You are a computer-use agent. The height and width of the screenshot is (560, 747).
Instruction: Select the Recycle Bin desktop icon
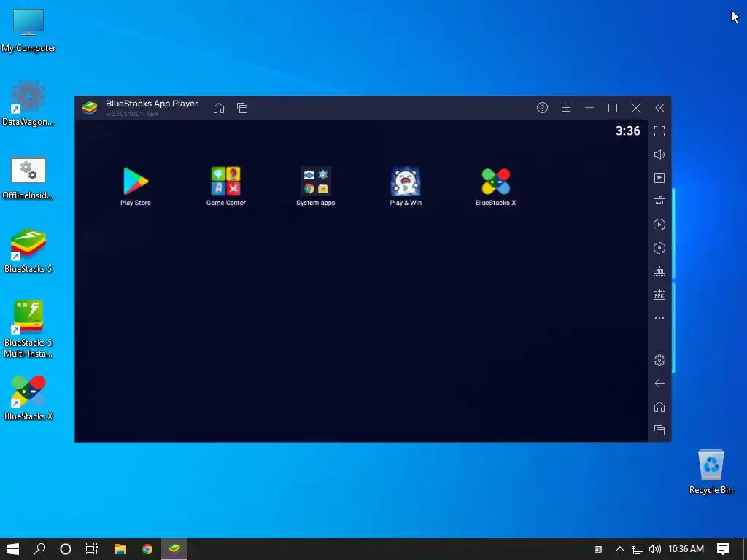tap(711, 472)
